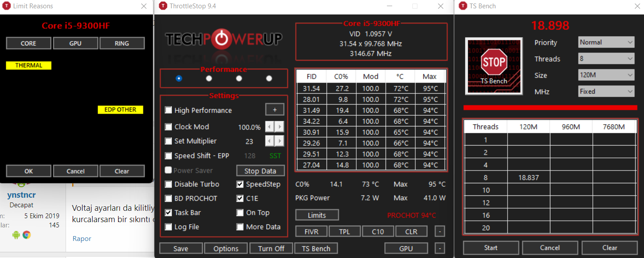Increase Set Multiplier with right arrow

pos(279,141)
